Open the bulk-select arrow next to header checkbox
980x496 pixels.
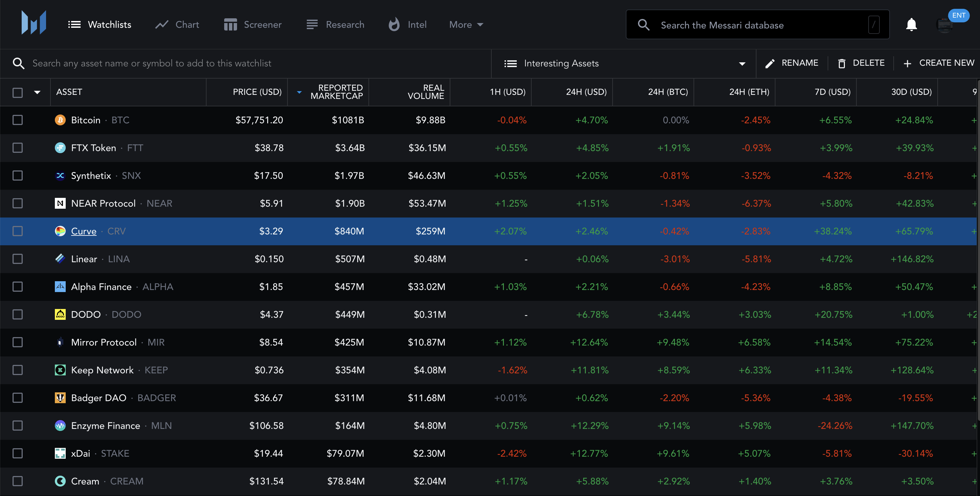[x=37, y=92]
